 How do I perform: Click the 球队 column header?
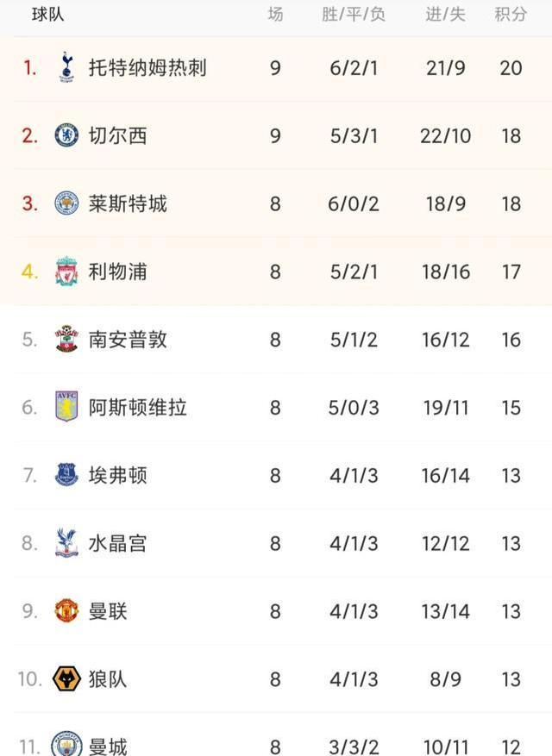tap(47, 15)
